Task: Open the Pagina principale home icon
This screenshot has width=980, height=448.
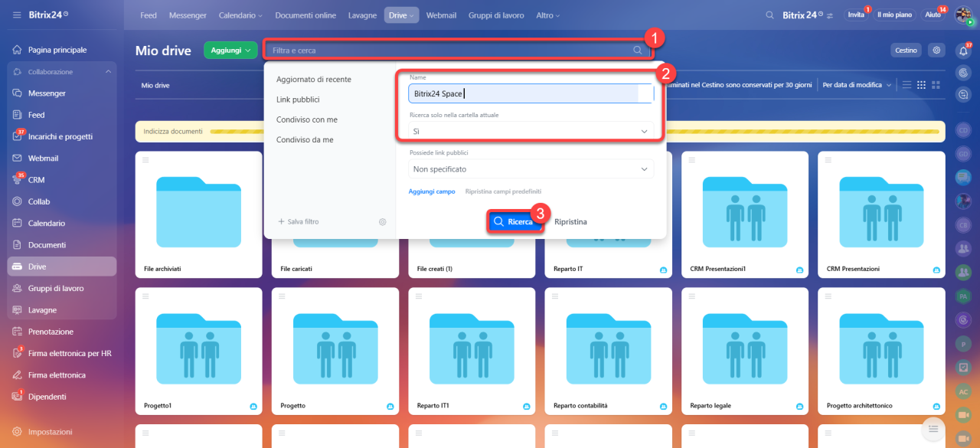Action: pos(17,50)
